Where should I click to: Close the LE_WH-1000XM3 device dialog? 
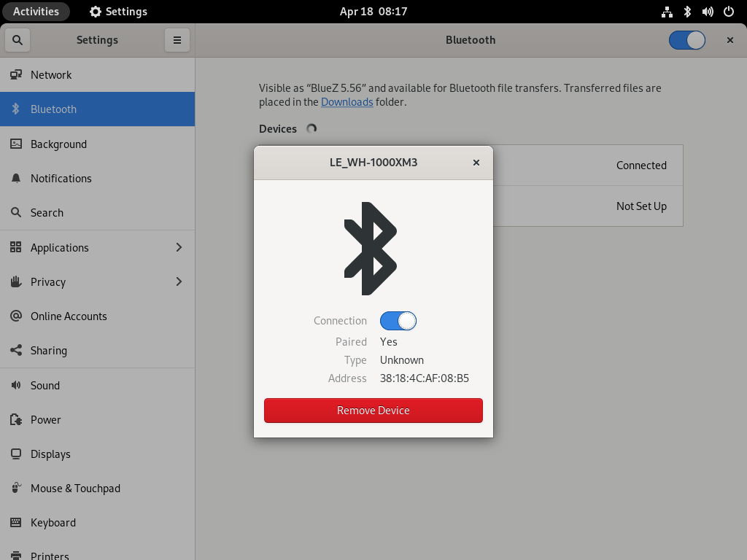coord(476,163)
